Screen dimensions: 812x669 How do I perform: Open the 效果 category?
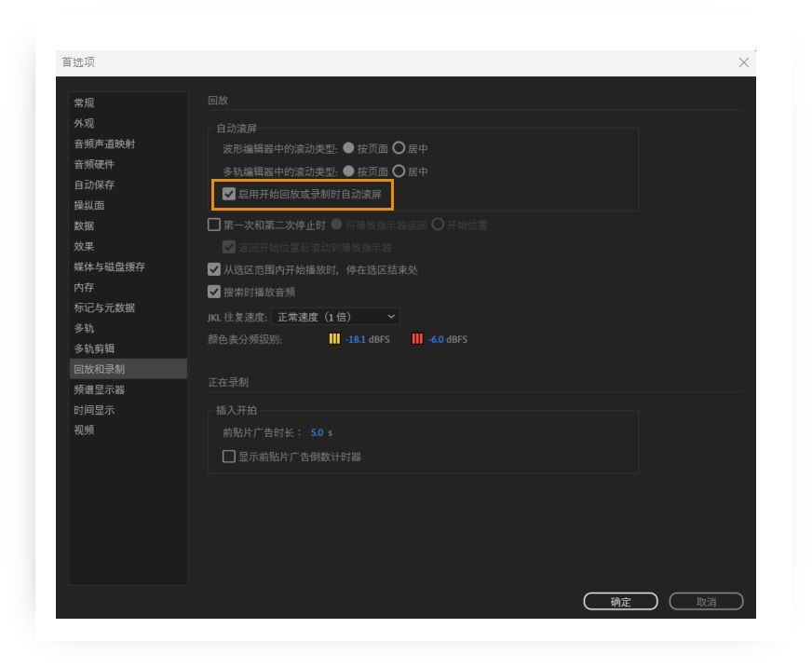click(x=128, y=246)
